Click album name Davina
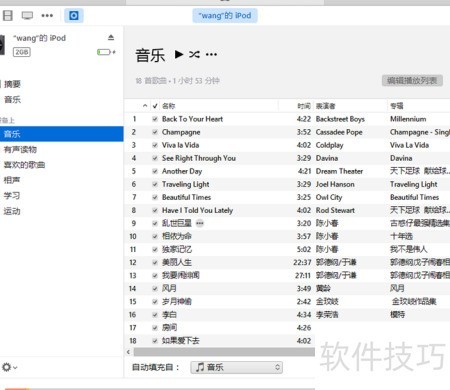 (401, 158)
